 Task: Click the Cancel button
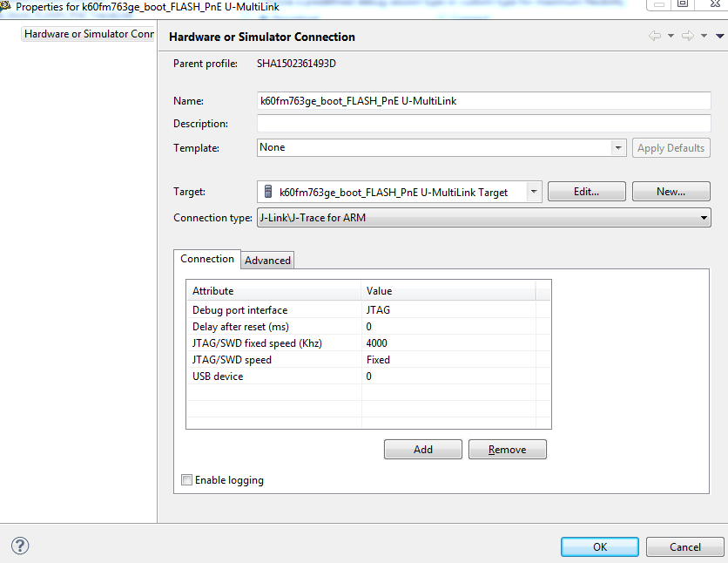coord(685,546)
